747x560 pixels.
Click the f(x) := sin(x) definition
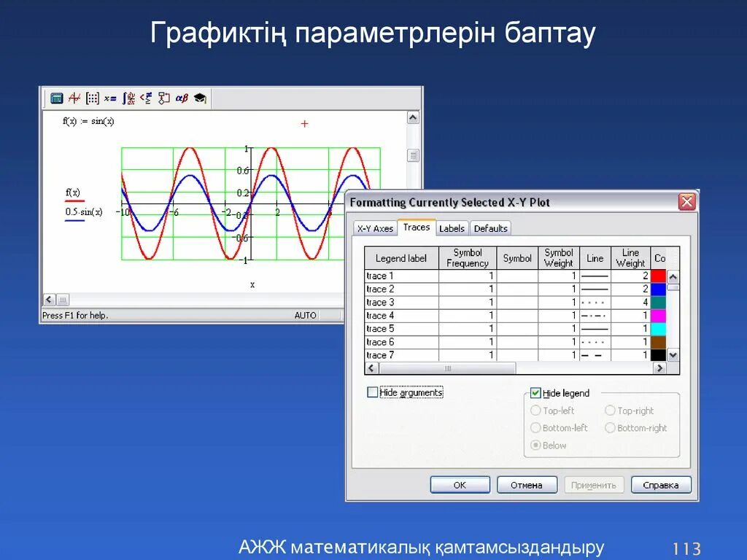pos(88,121)
